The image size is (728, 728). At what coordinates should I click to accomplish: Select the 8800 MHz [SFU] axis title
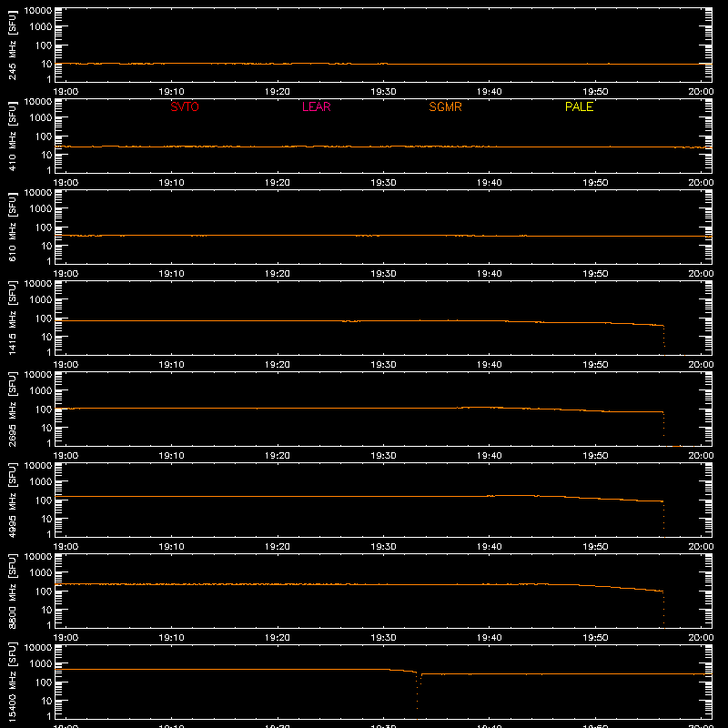pyautogui.click(x=13, y=591)
